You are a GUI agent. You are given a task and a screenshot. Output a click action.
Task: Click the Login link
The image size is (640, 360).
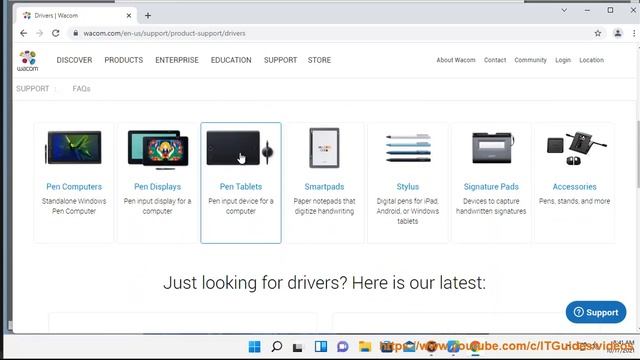pyautogui.click(x=563, y=60)
